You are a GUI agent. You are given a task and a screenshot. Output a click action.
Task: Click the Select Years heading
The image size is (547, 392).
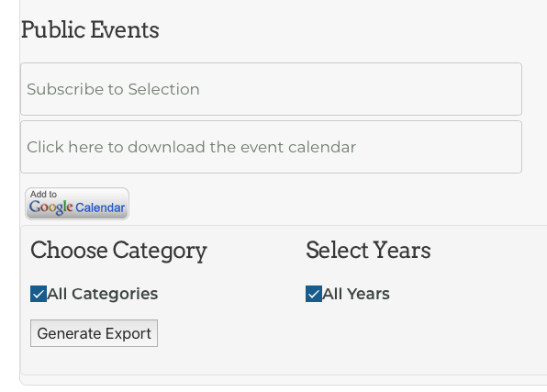[x=368, y=251]
